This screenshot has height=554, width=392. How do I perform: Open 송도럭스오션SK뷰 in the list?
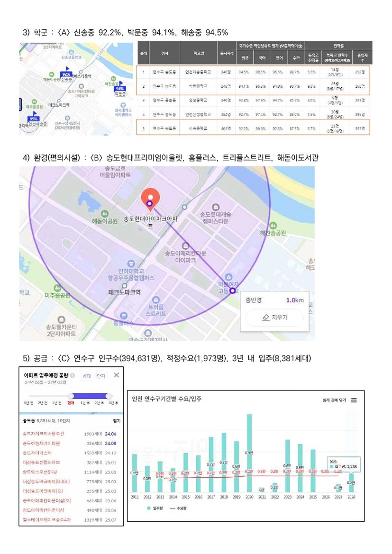coord(40,472)
